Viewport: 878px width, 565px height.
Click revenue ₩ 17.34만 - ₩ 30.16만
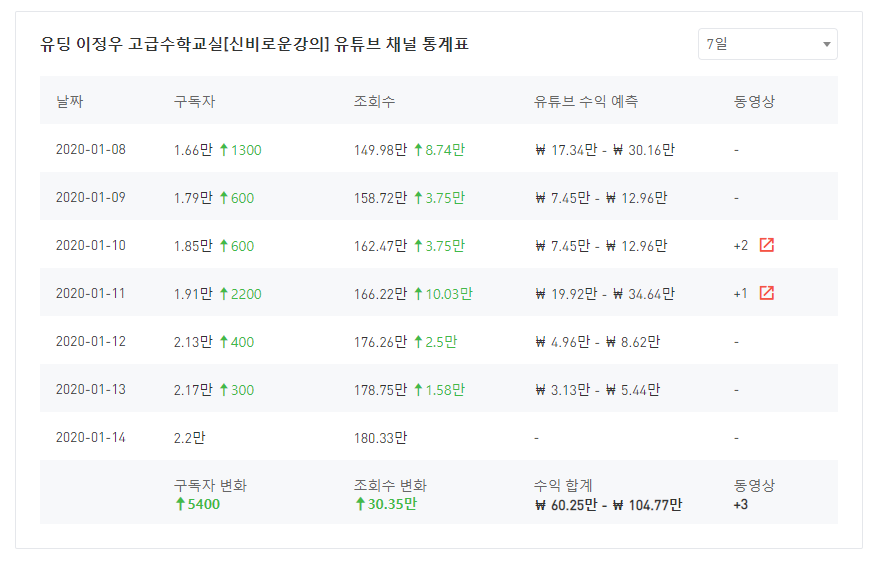pyautogui.click(x=605, y=150)
